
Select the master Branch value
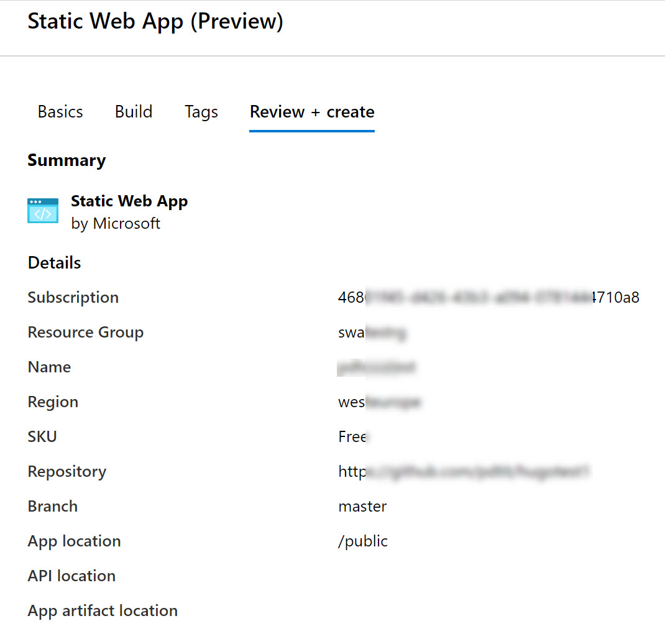[362, 506]
